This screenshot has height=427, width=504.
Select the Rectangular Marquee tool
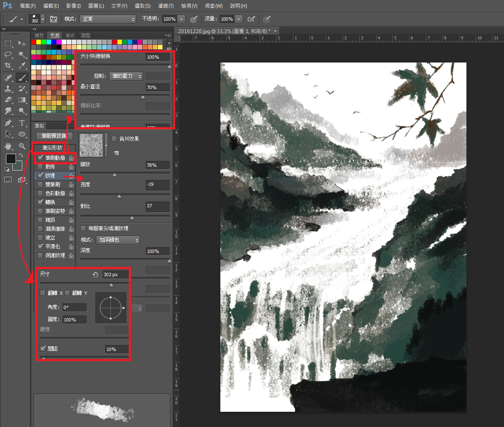[8, 43]
